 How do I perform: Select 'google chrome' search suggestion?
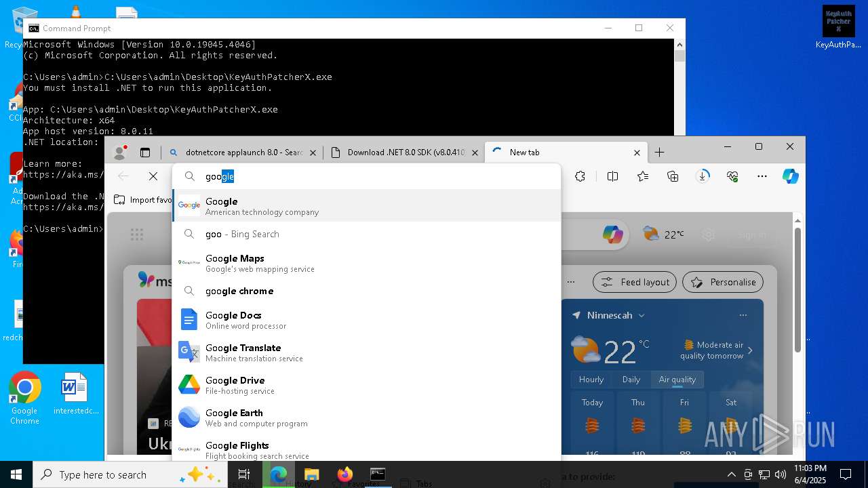click(x=366, y=291)
